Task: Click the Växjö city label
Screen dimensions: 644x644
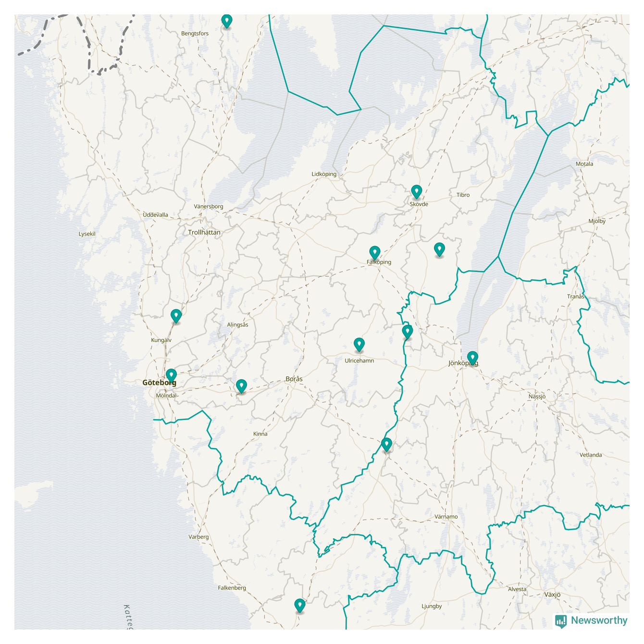Action: pyautogui.click(x=552, y=594)
